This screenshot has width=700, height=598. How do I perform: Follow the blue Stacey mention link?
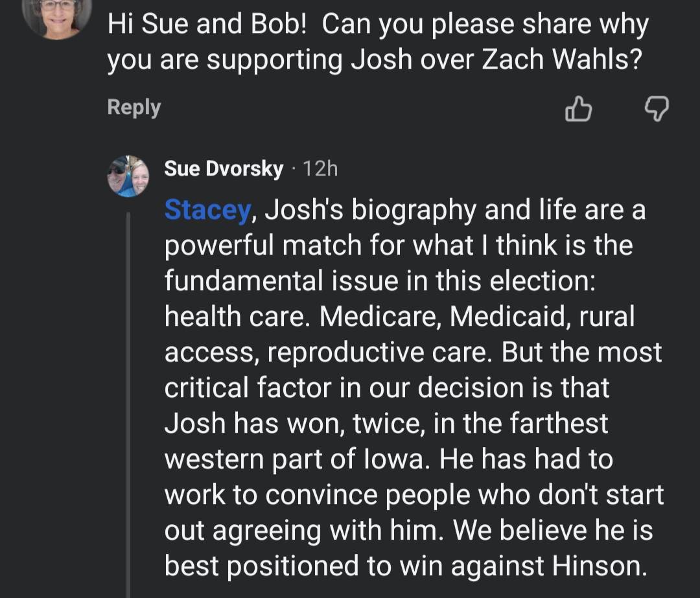click(207, 211)
